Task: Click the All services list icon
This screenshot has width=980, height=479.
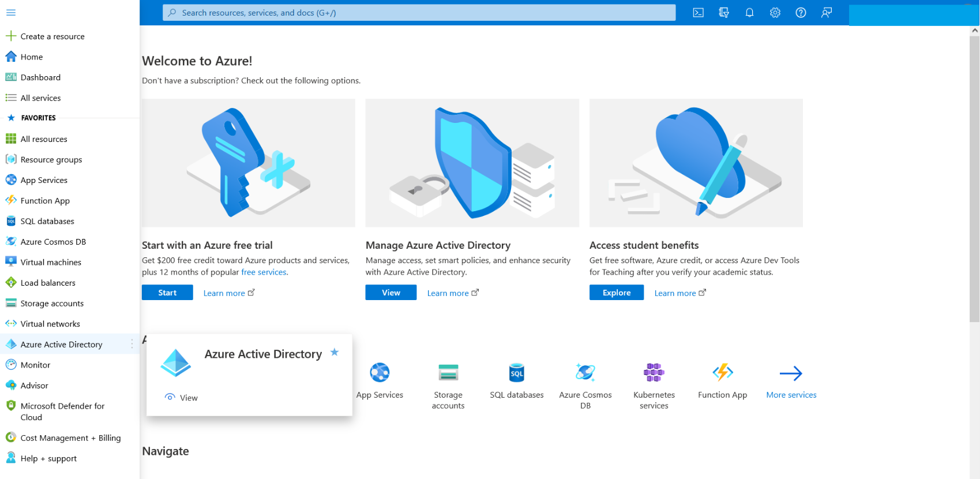Action: (x=11, y=98)
